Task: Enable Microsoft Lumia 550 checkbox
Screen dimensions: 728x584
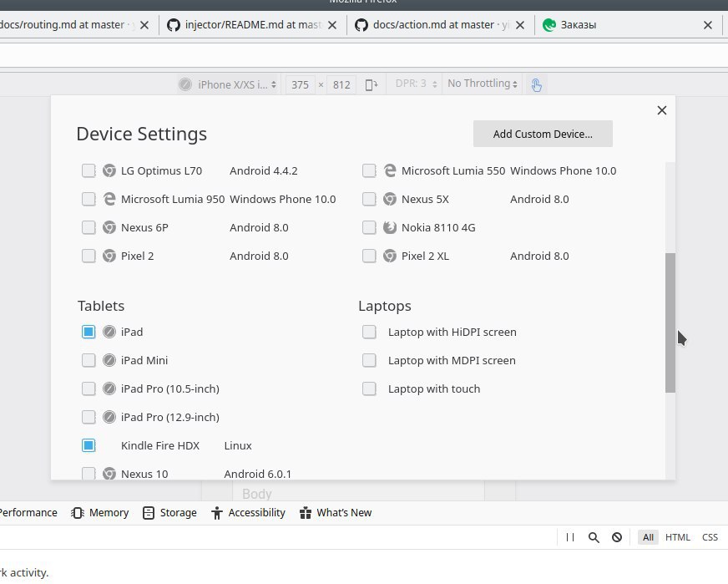Action: (369, 170)
